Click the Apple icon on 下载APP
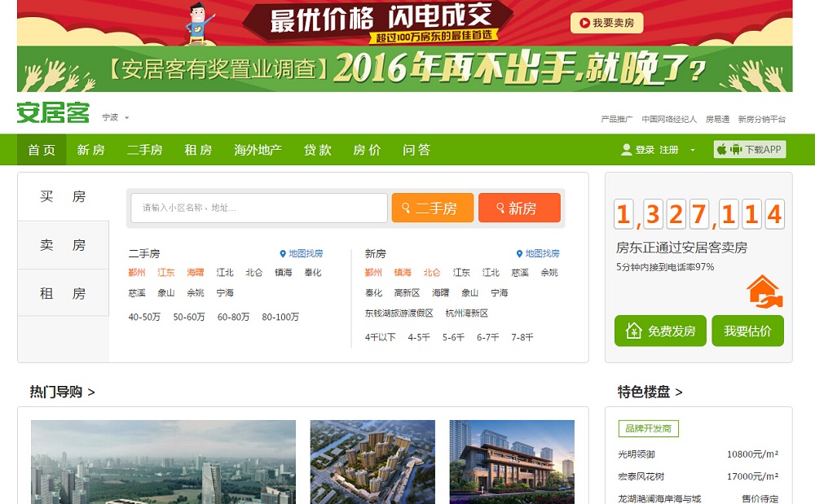The image size is (815, 504). 721,150
